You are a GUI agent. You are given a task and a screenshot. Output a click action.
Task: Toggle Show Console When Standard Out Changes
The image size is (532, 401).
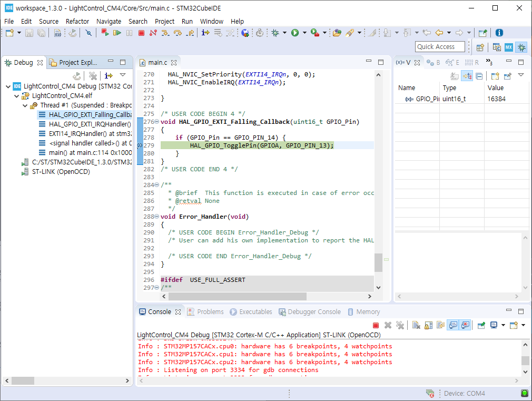(453, 325)
